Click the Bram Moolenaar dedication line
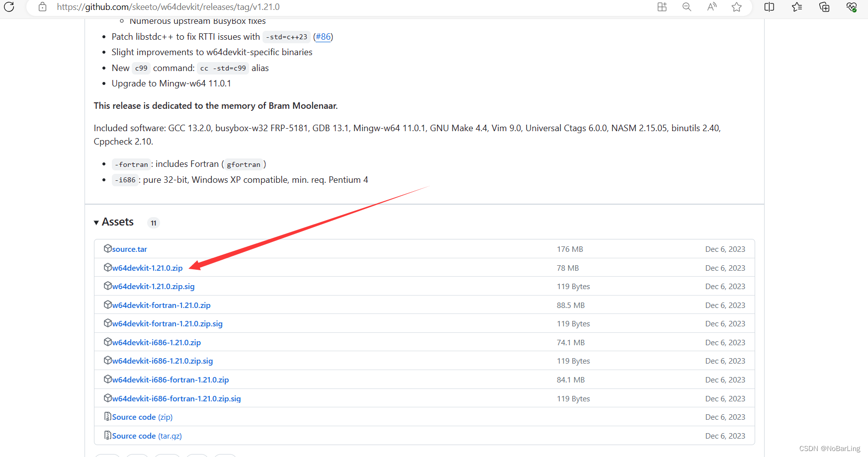 [216, 106]
